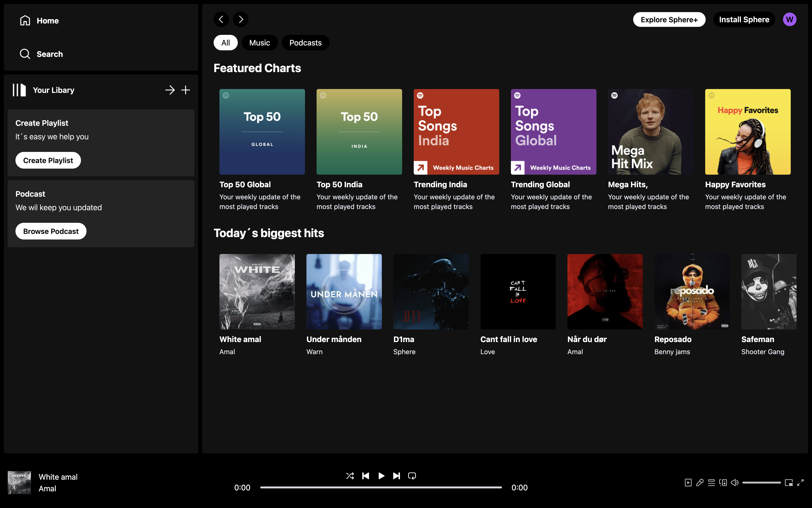The width and height of the screenshot is (812, 508).
Task: Click the Trending India title
Action: coord(440,184)
